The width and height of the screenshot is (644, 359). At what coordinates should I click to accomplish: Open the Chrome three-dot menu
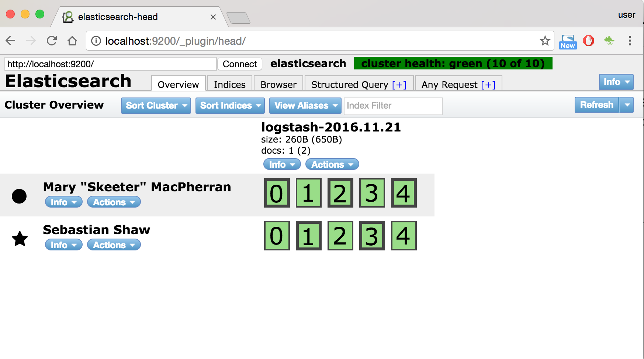point(630,41)
